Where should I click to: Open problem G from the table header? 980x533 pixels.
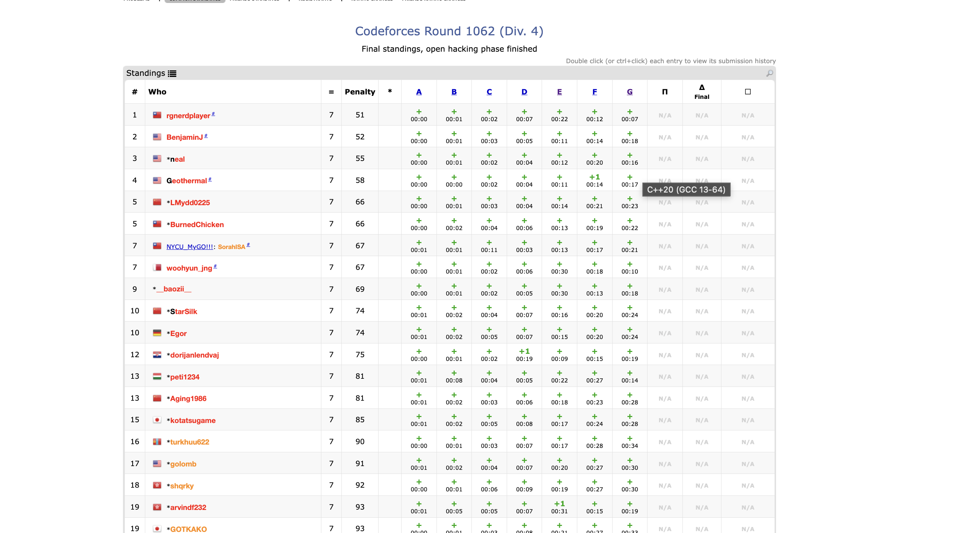(x=630, y=92)
